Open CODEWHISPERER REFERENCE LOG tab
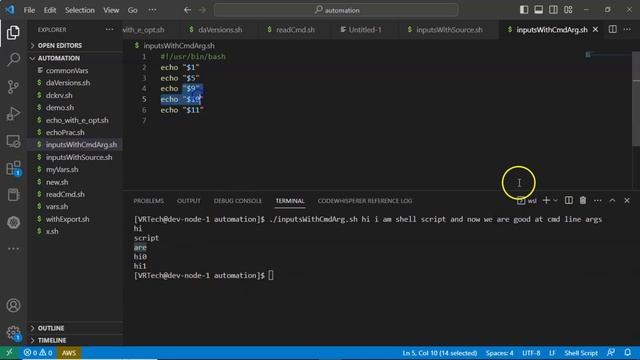Image resolution: width=640 pixels, height=360 pixels. [365, 201]
